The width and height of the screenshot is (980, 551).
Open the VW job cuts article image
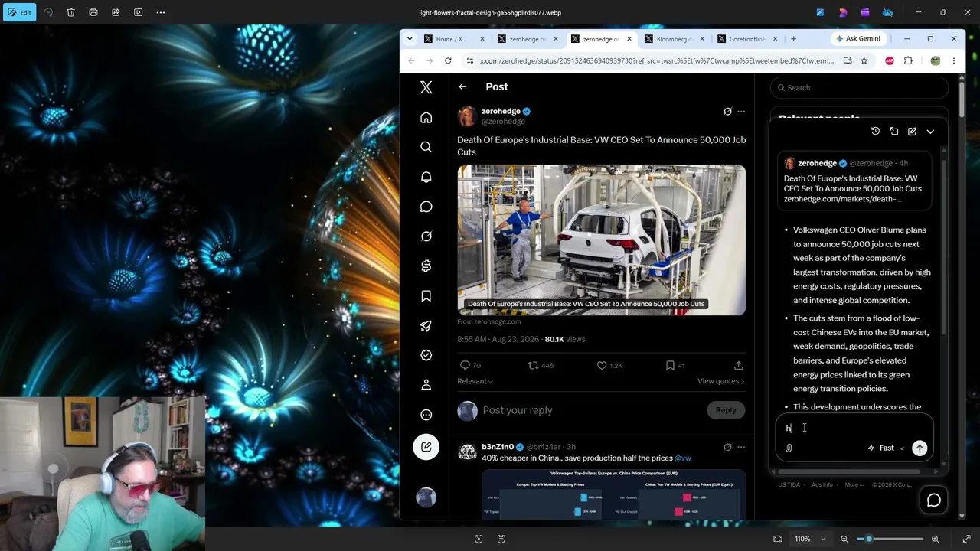(602, 240)
